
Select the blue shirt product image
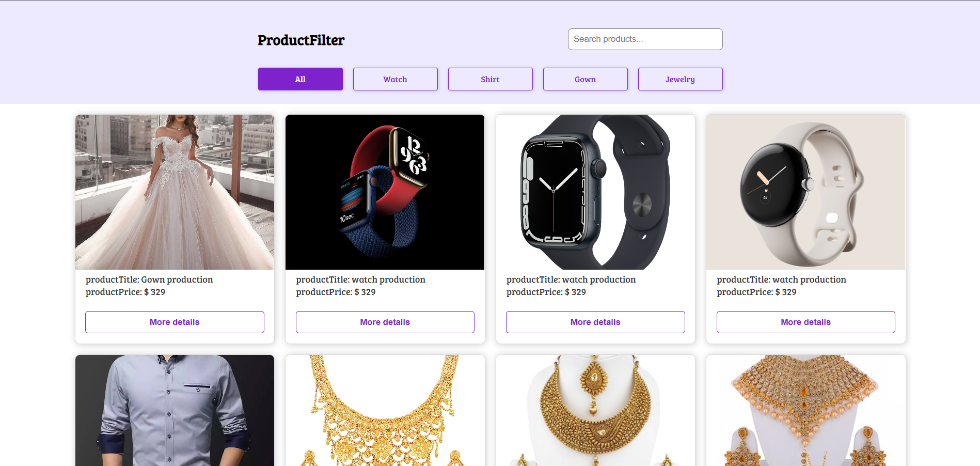[175, 410]
